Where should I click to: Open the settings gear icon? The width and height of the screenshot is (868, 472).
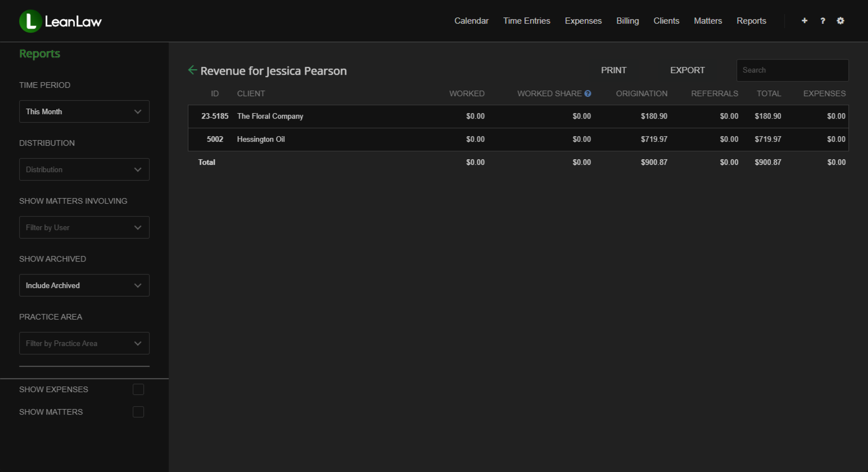point(840,21)
